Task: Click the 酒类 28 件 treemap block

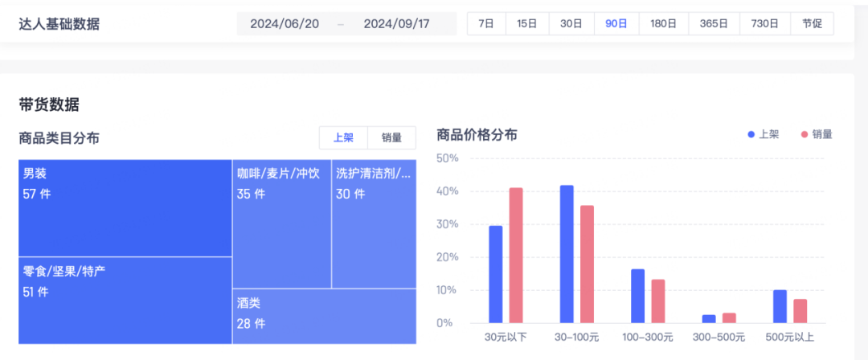Action: (324, 316)
